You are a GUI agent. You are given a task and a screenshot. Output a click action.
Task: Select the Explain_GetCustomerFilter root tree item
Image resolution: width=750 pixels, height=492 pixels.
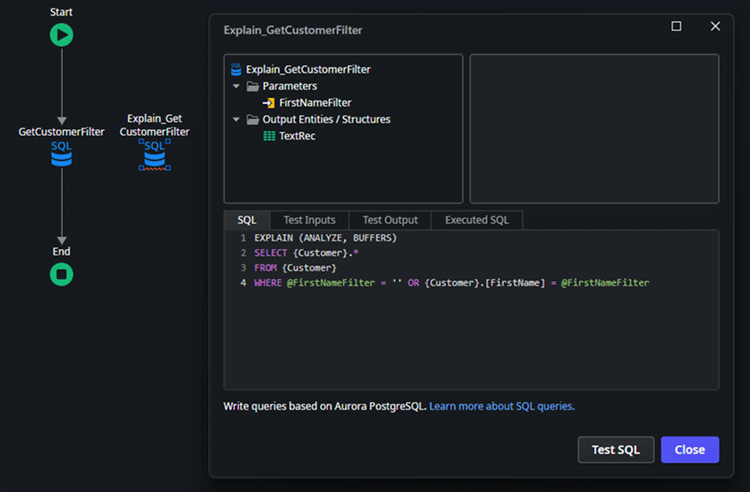(x=308, y=70)
